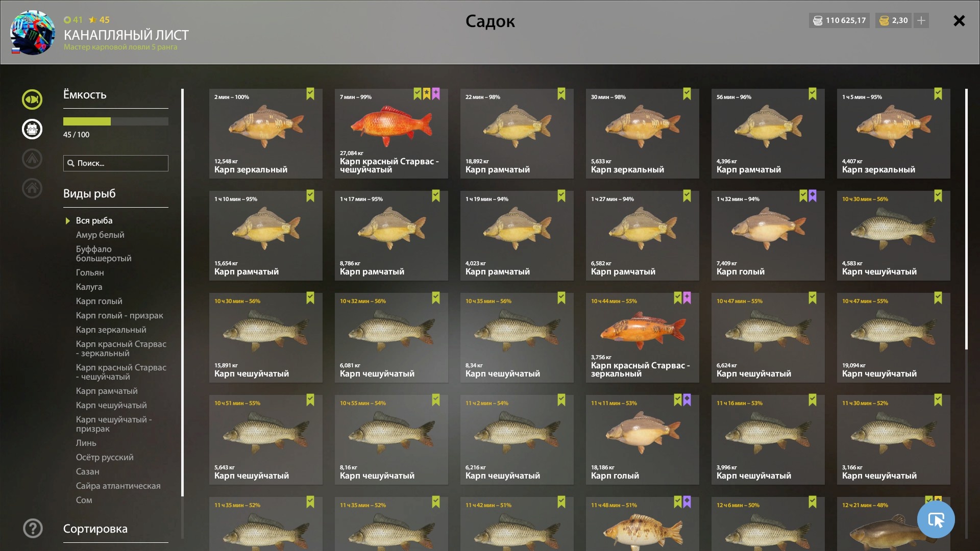Filter by Карп зеркальный species

(111, 330)
